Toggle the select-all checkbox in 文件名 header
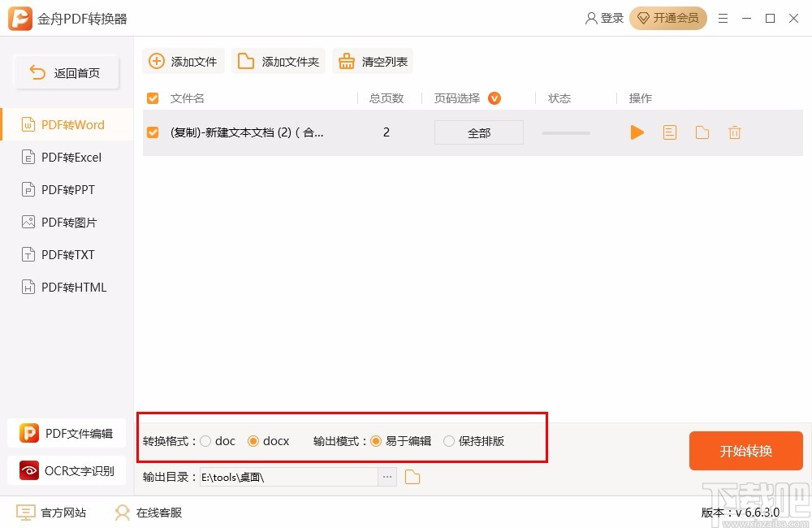This screenshot has width=812, height=528. tap(153, 97)
